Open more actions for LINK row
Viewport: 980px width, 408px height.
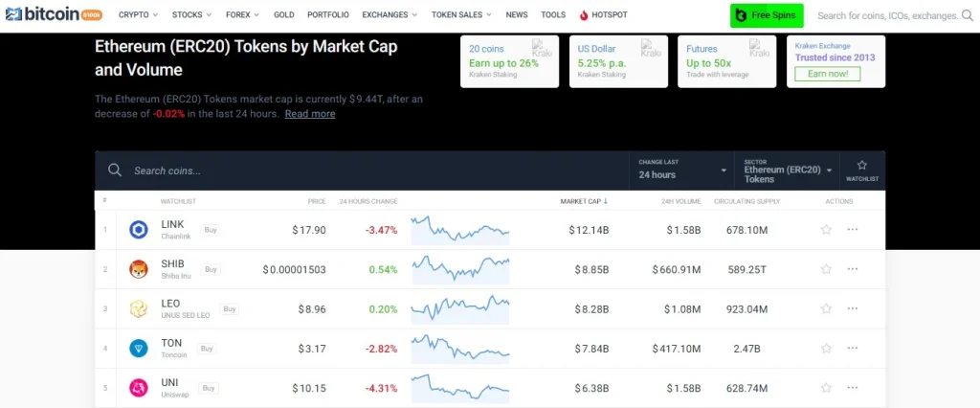(853, 230)
